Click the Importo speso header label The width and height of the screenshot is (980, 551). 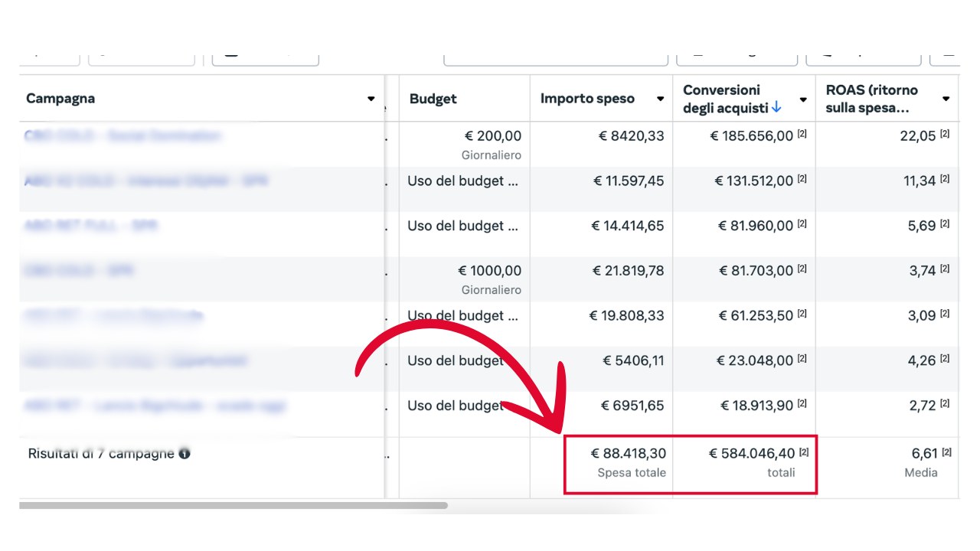click(x=587, y=99)
